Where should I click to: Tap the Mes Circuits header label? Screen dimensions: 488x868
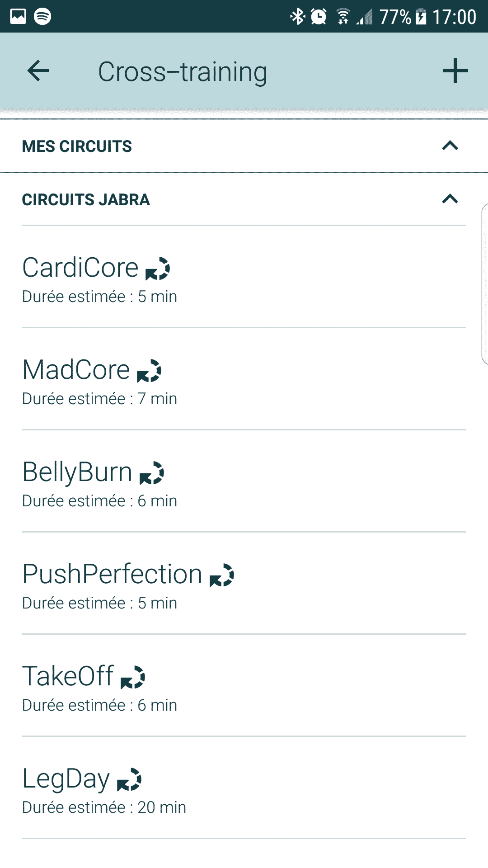(x=77, y=146)
